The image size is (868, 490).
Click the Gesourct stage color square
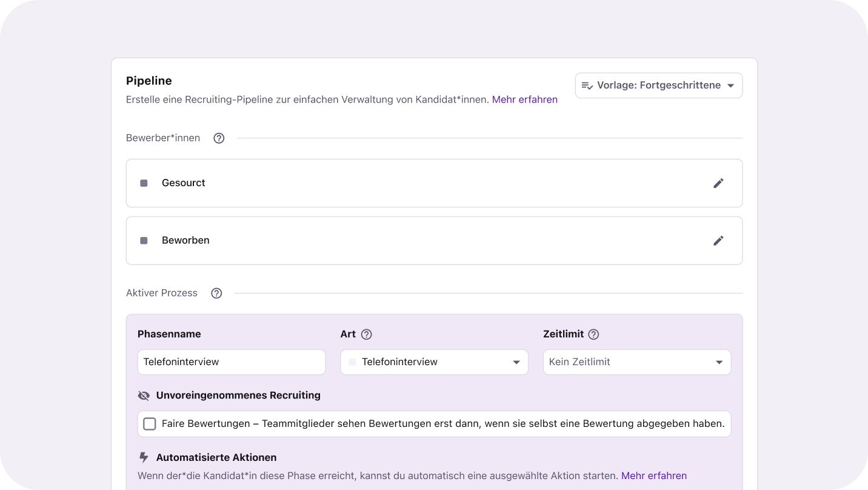144,183
